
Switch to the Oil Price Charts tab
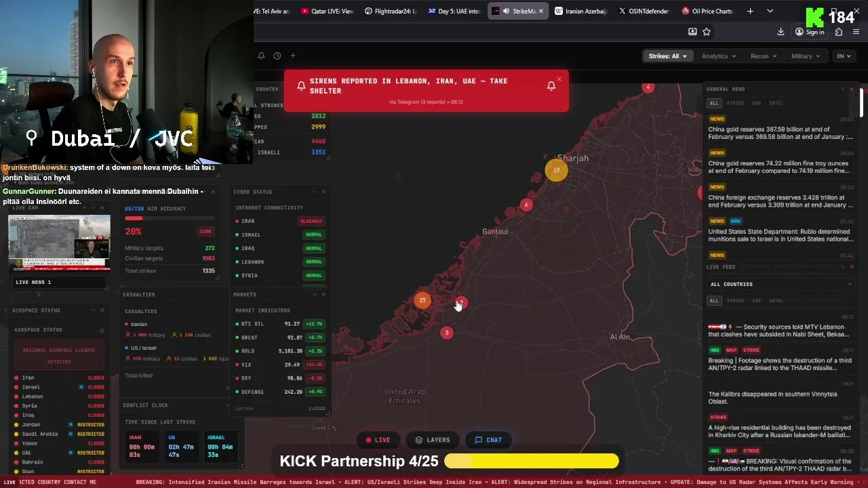click(707, 11)
